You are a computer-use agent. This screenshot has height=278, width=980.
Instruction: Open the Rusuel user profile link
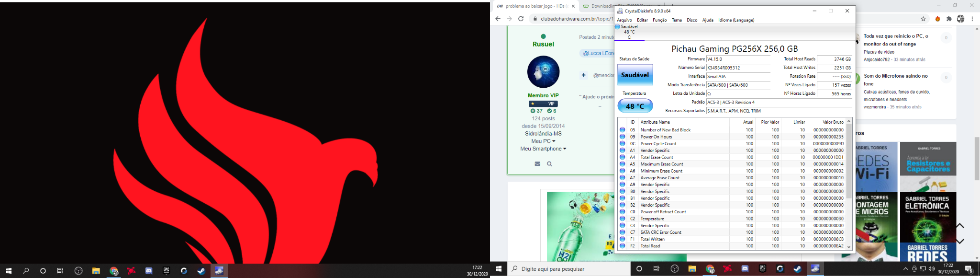(543, 44)
